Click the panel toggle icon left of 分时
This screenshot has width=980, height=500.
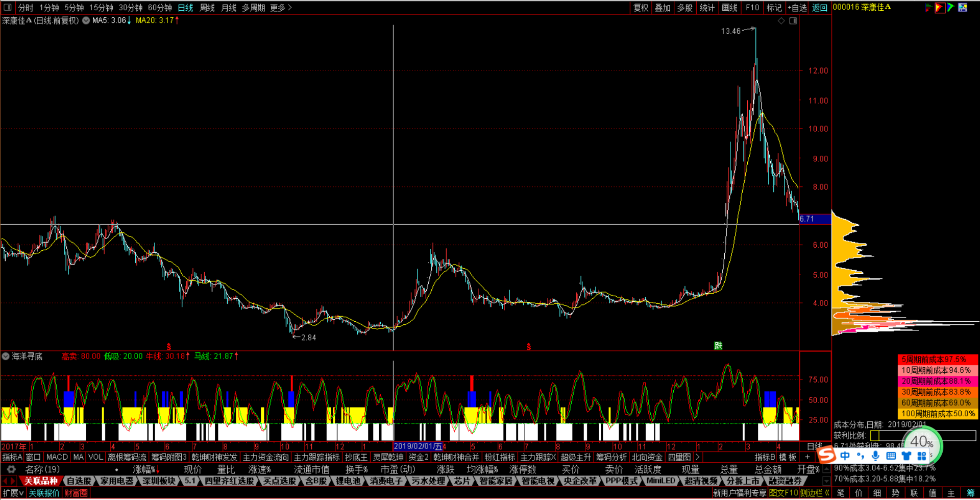(8, 8)
